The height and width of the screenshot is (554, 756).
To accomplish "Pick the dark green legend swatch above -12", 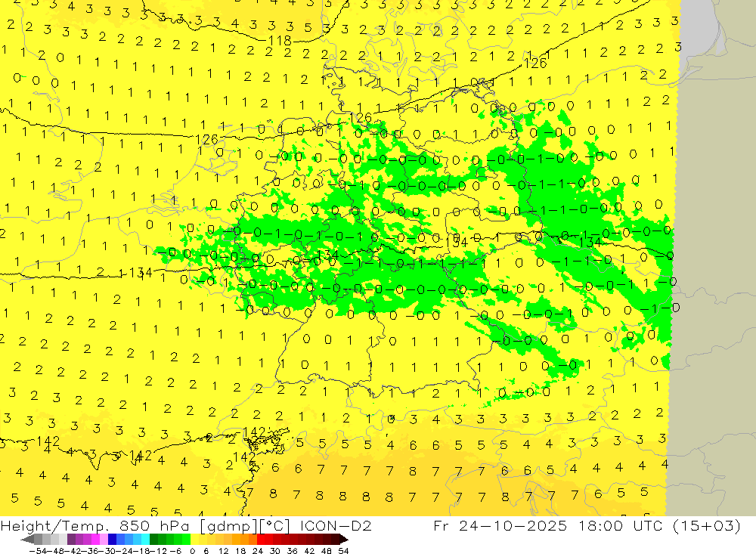I will [153, 540].
